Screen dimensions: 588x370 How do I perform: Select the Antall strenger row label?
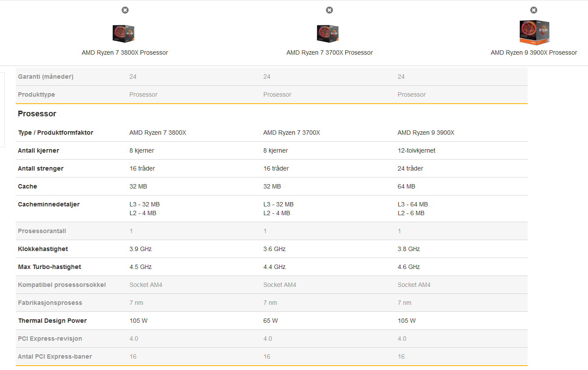(x=41, y=168)
